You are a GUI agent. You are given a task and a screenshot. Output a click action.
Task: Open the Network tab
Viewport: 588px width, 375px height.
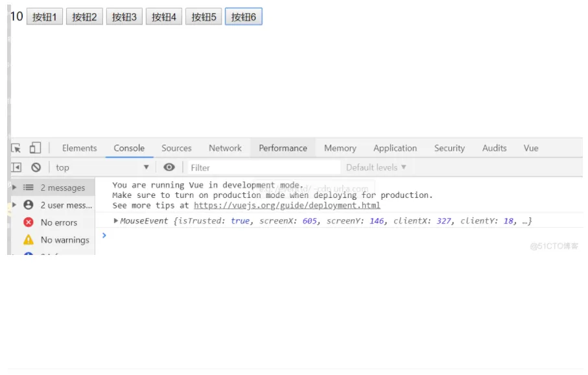pyautogui.click(x=225, y=149)
